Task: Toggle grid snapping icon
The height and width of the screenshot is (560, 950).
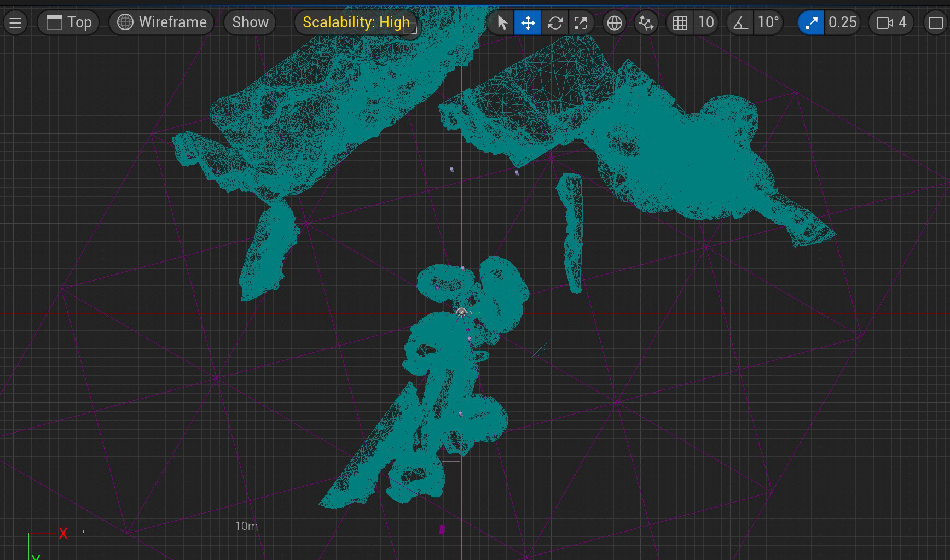Action: 680,22
